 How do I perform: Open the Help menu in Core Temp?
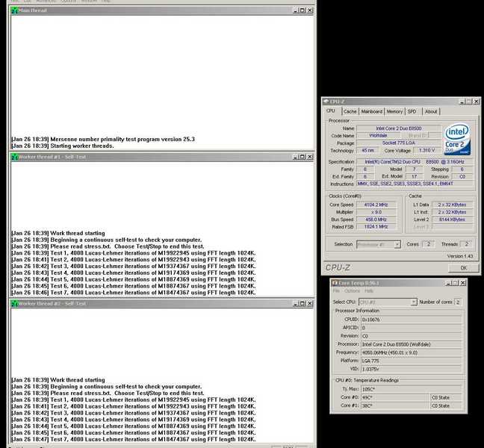tap(369, 291)
